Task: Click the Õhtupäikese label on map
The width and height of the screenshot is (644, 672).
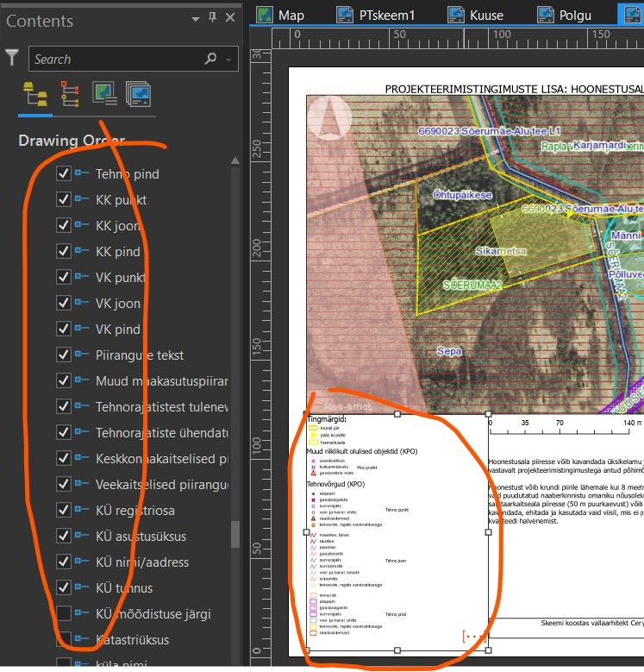Action: (x=462, y=195)
